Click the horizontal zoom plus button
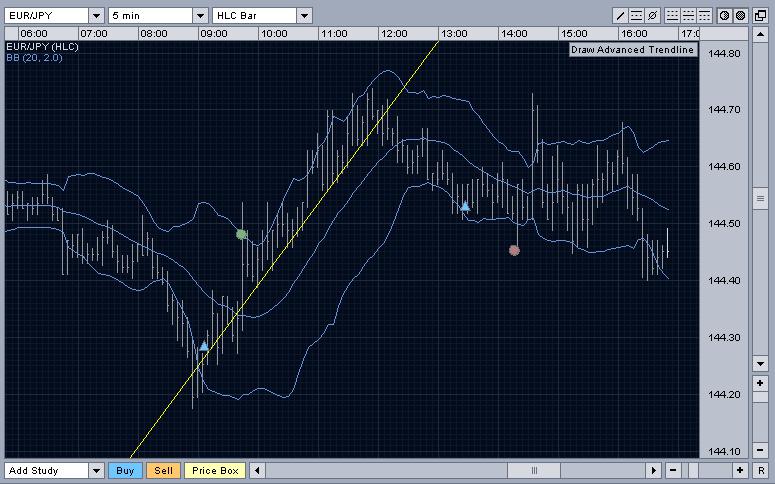Viewport: 775px width, 484px height. [x=738, y=471]
